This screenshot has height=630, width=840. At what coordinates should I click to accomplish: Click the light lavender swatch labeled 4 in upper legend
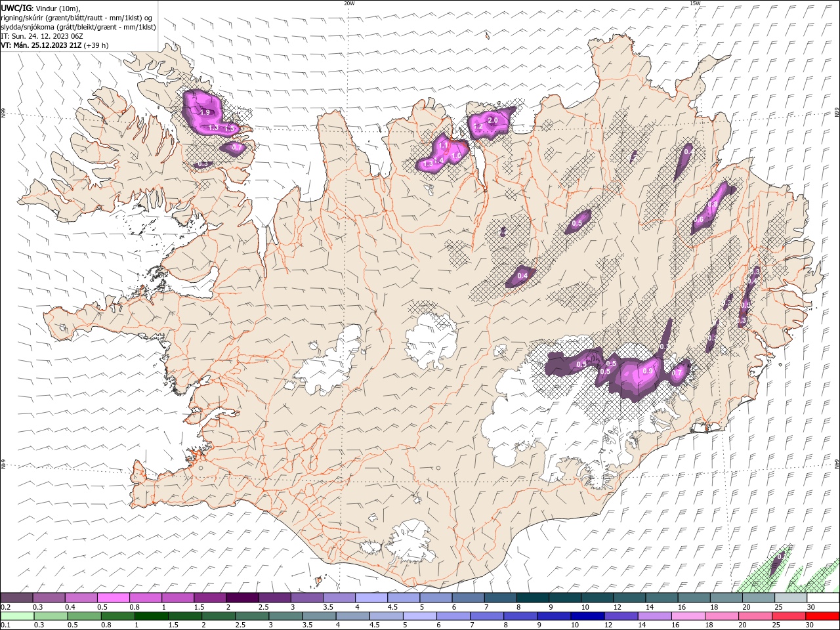coord(371,598)
